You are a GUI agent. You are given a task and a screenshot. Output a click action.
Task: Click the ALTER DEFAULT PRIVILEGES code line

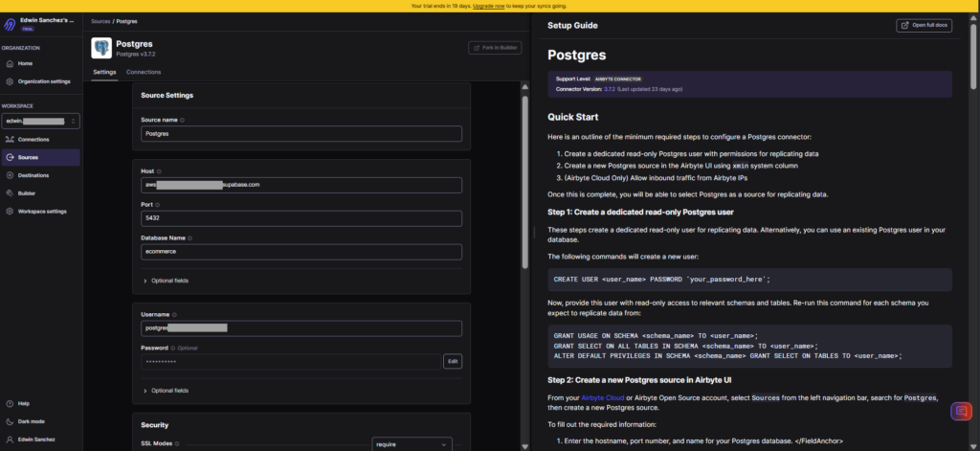[x=728, y=355]
